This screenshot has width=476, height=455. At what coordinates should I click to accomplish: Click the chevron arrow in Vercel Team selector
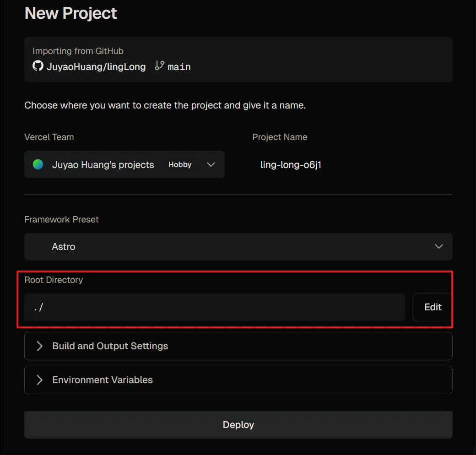pos(211,165)
